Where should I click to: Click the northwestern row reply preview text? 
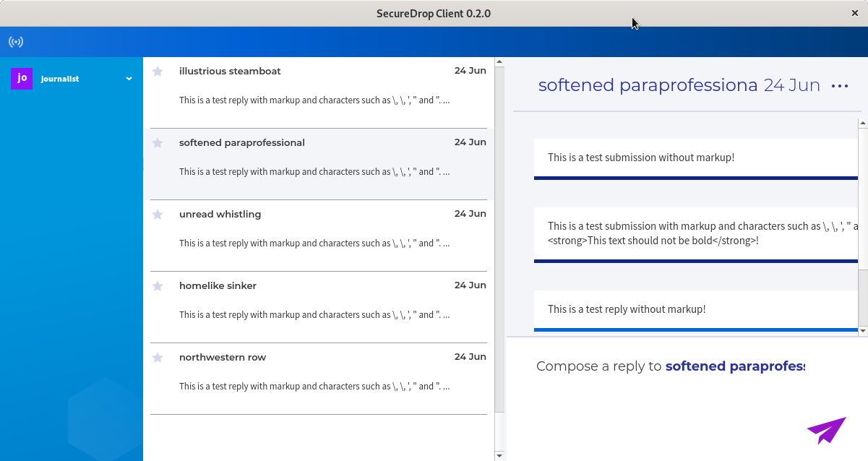(314, 387)
